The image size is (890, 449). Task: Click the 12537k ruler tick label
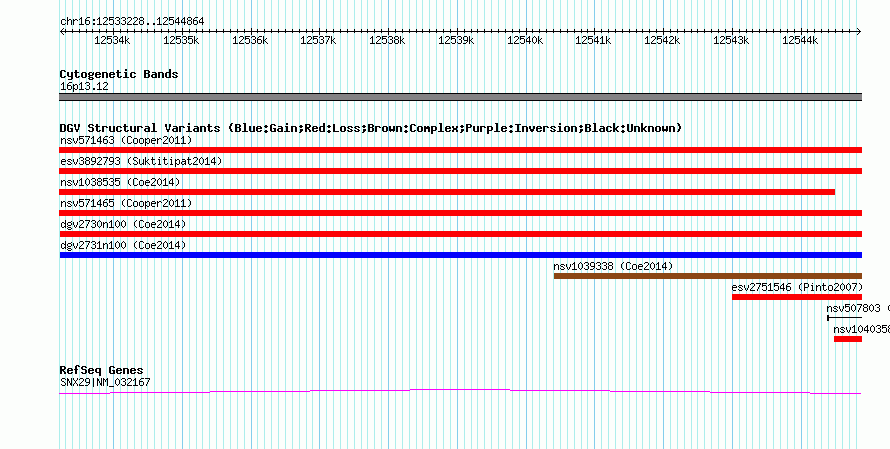click(x=318, y=40)
